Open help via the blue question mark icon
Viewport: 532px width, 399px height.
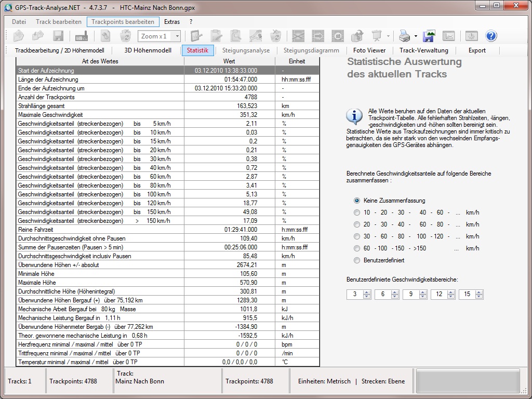pos(491,36)
